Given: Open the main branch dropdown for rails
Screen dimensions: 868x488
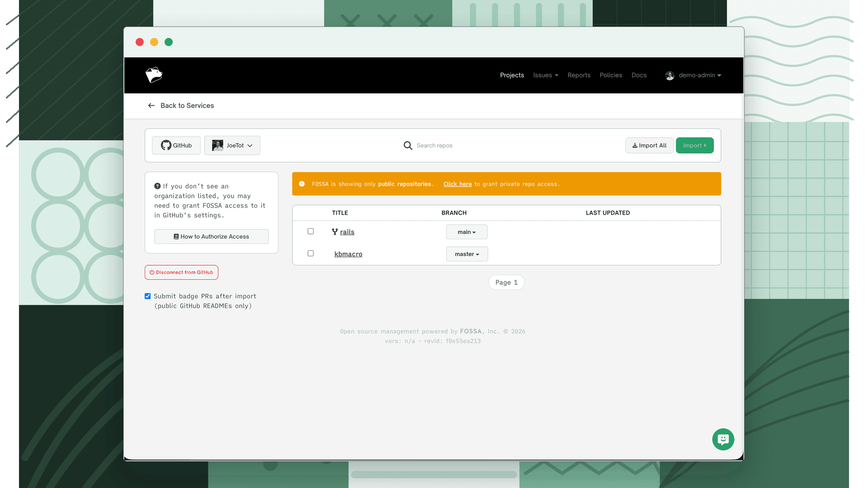Looking at the screenshot, I should click(x=467, y=232).
